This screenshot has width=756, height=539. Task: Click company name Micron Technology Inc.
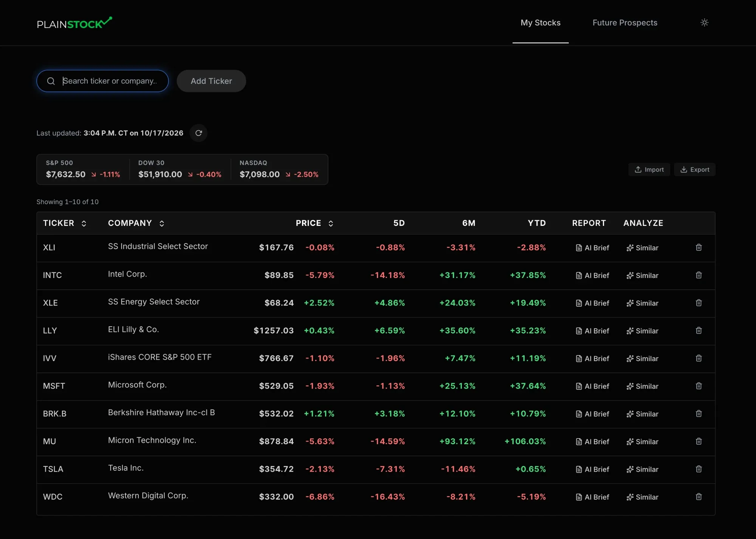152,440
